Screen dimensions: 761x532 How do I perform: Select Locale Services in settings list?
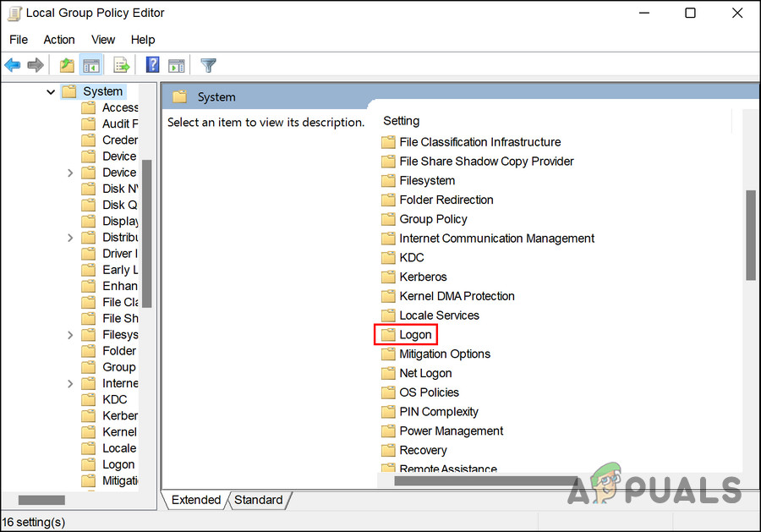[439, 315]
